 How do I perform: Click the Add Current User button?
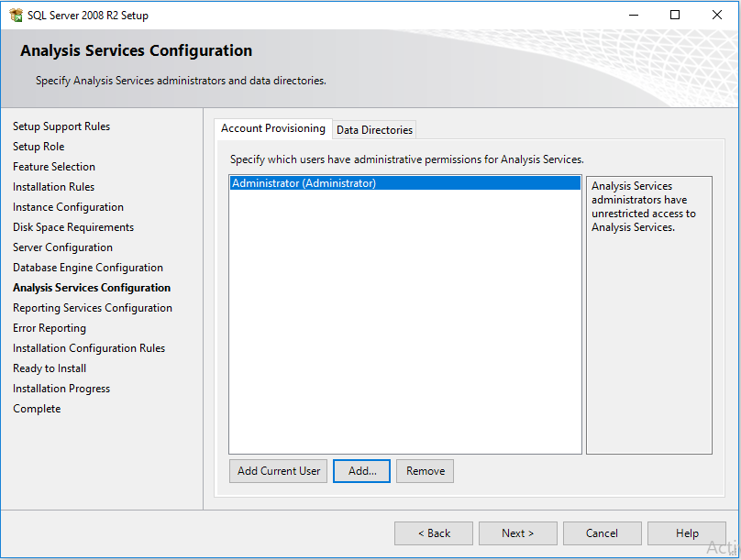[279, 471]
